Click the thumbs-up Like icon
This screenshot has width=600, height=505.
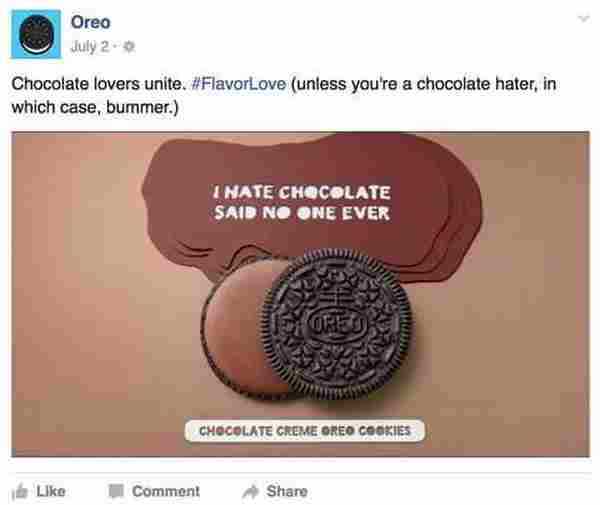(x=18, y=492)
